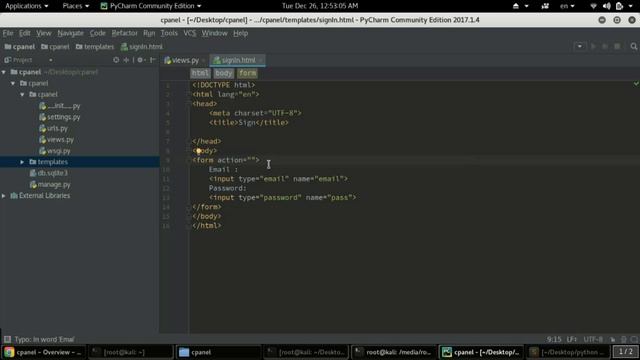This screenshot has height=360, width=640.
Task: Open the en keyboard layout menu
Action: [567, 6]
